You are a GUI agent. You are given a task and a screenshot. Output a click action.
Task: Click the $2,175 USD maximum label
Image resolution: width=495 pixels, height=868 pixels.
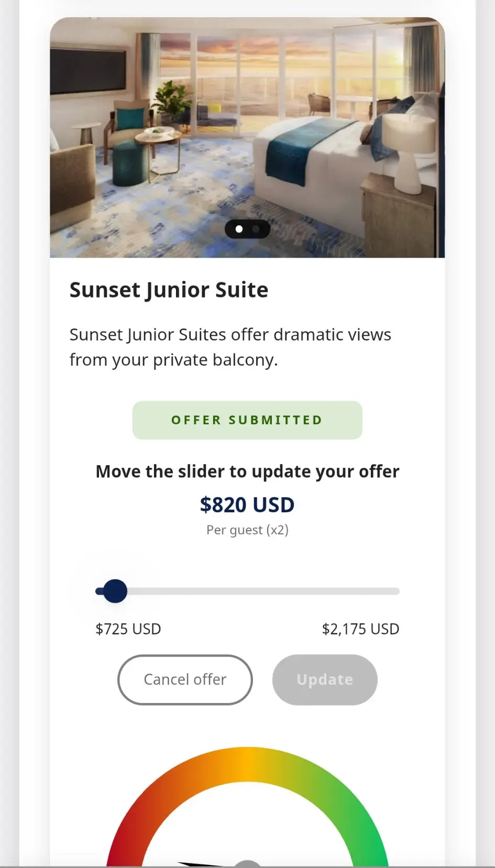(360, 629)
